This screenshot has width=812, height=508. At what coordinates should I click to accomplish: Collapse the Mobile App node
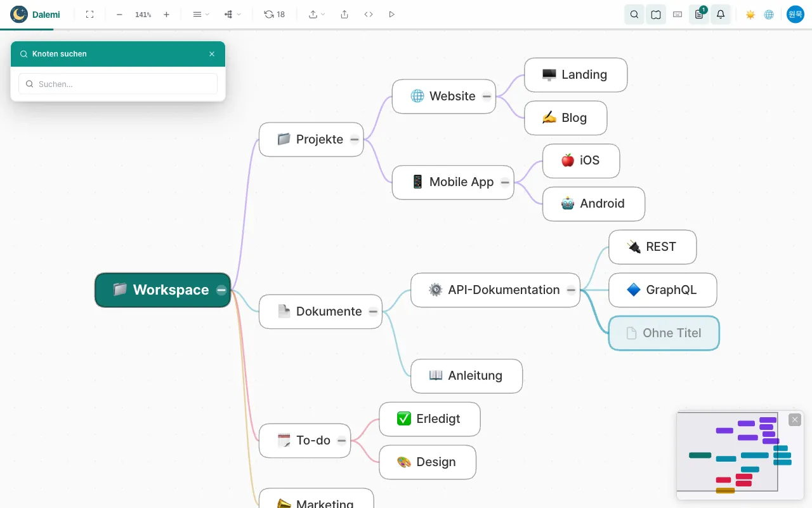point(505,182)
